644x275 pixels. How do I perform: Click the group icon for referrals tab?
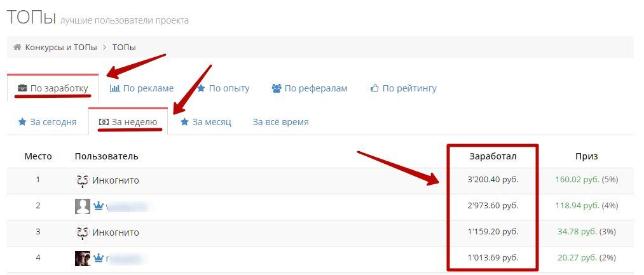(x=277, y=88)
